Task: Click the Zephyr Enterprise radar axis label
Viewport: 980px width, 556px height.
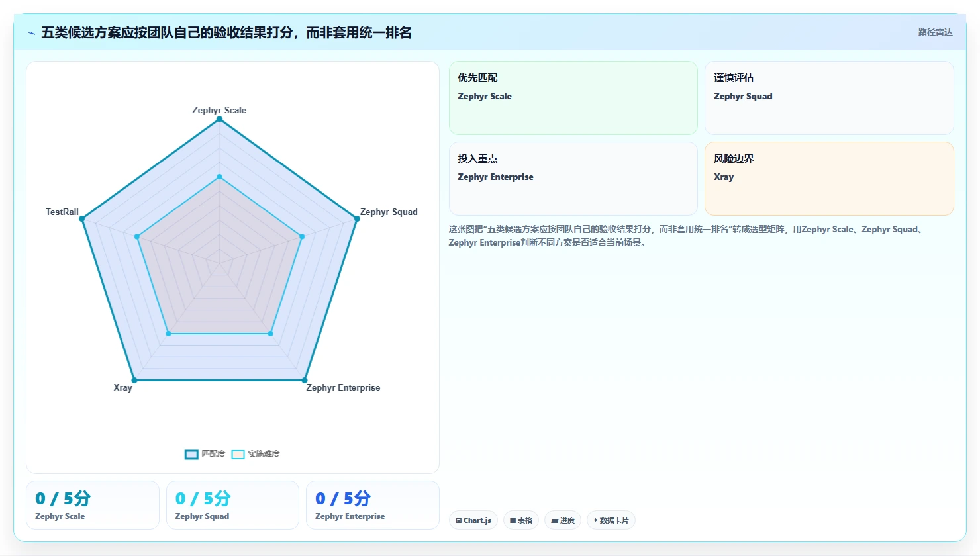Action: (343, 387)
